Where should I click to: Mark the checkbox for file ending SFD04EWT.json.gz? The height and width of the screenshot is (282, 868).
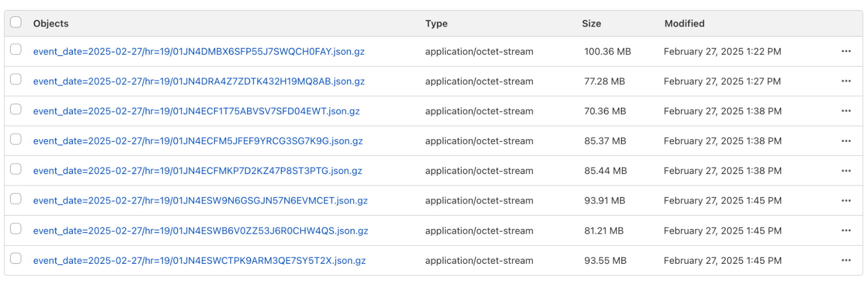[x=16, y=109]
